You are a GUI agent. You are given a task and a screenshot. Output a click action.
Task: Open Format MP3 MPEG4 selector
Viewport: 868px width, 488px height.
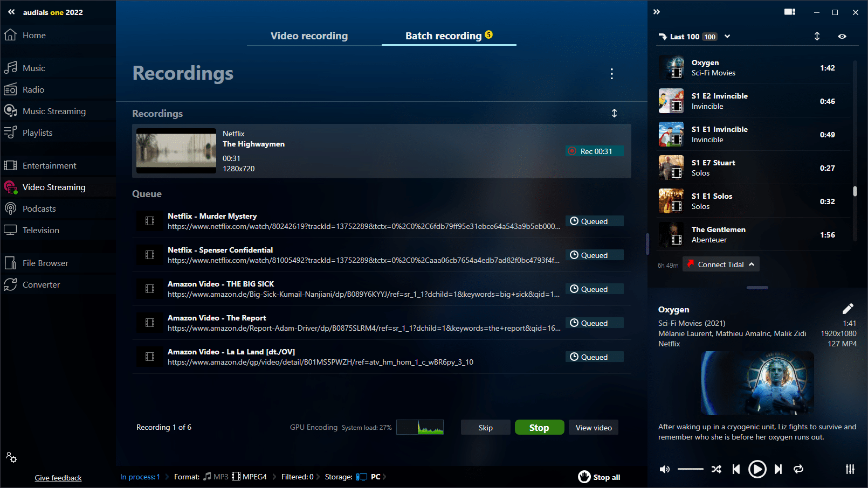point(221,477)
